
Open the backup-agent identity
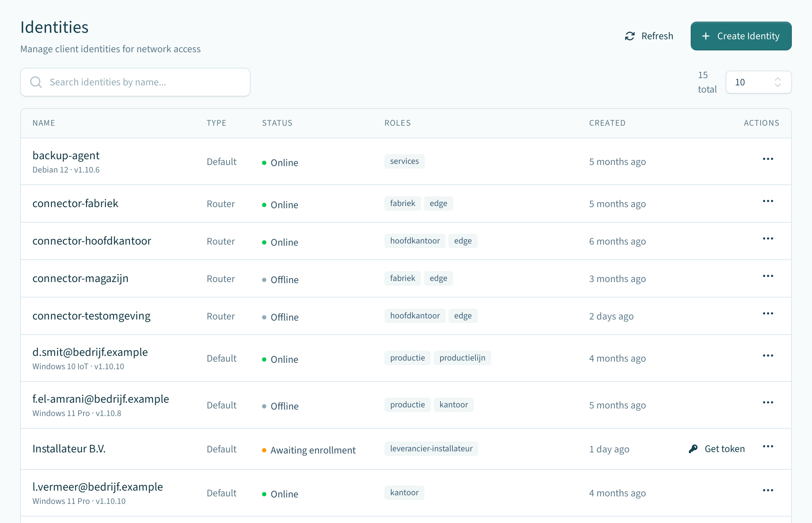point(66,155)
